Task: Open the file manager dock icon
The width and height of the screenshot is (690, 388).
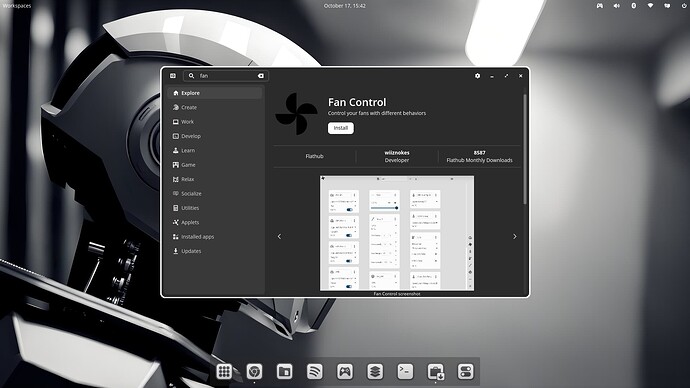Action: [x=284, y=372]
